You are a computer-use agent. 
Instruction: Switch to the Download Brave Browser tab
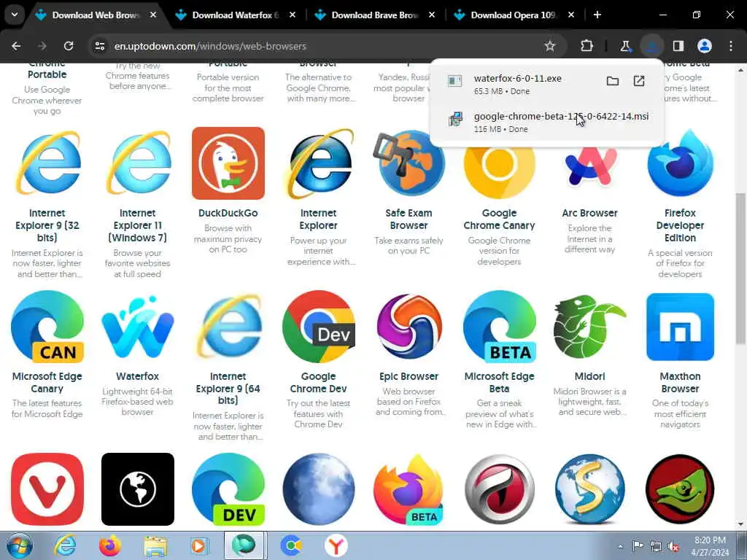click(374, 15)
